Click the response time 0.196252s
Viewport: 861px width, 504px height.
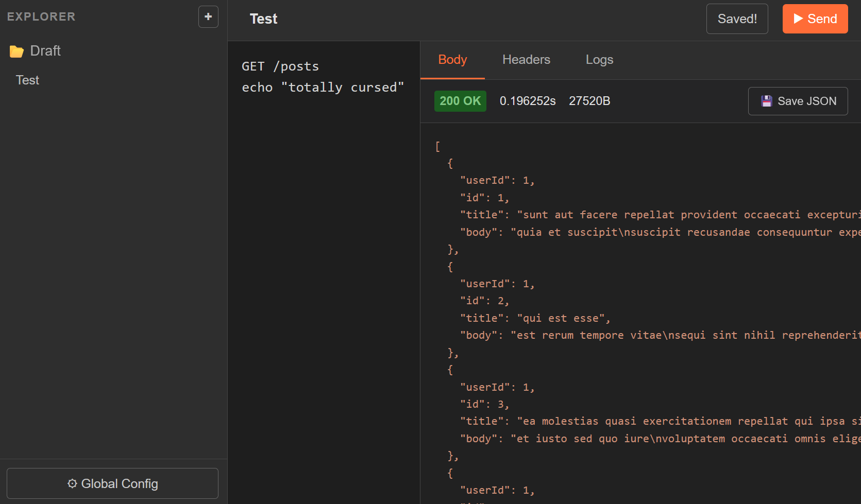coord(528,101)
